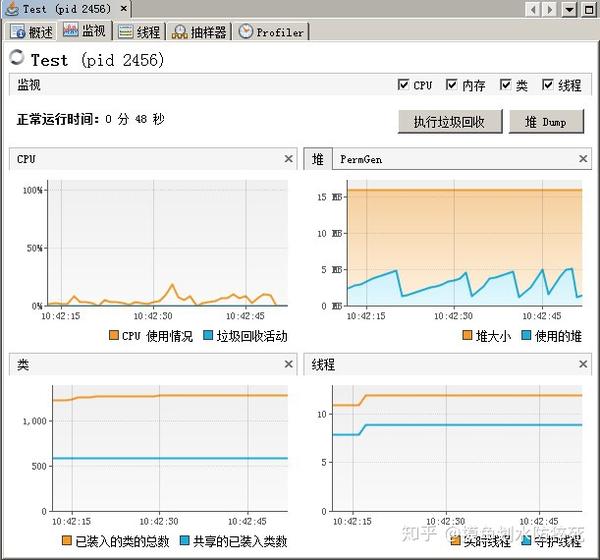This screenshot has width=600, height=560.
Task: Click the orange 堆大小 legend swatch
Action: 467,335
